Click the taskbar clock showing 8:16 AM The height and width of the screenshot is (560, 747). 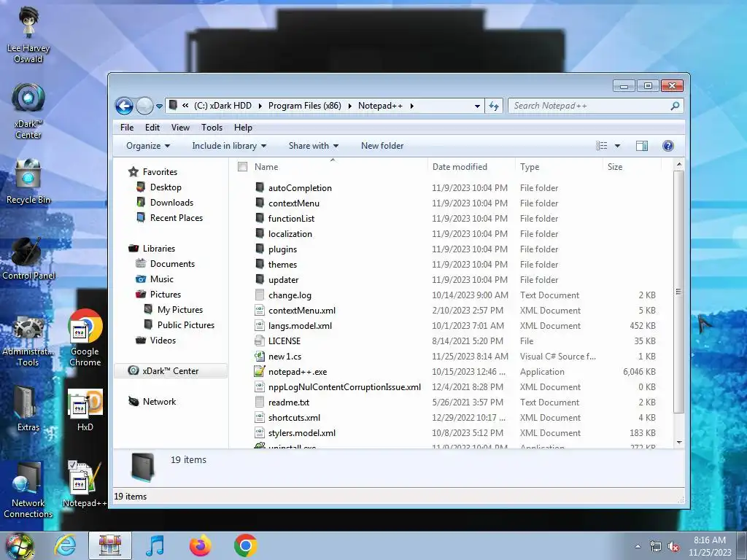tap(710, 546)
